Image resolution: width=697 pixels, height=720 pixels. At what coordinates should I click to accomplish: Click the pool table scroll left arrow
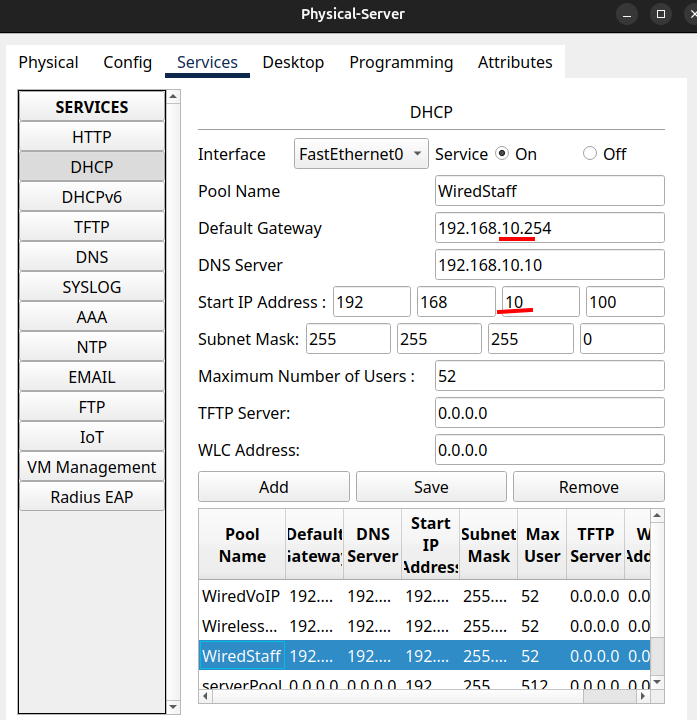coord(205,697)
